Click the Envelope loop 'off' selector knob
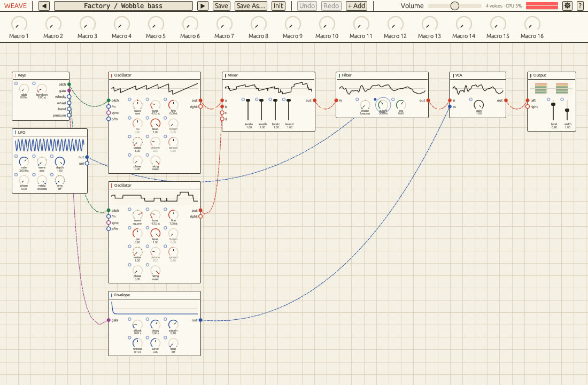 click(x=173, y=343)
